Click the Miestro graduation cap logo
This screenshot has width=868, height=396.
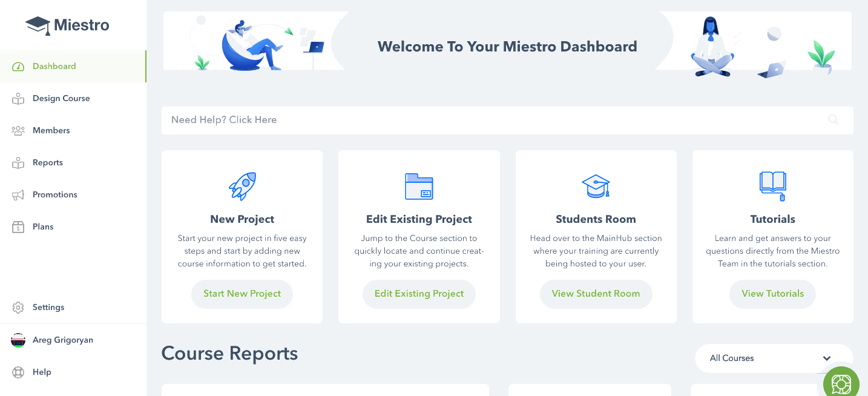[x=38, y=25]
